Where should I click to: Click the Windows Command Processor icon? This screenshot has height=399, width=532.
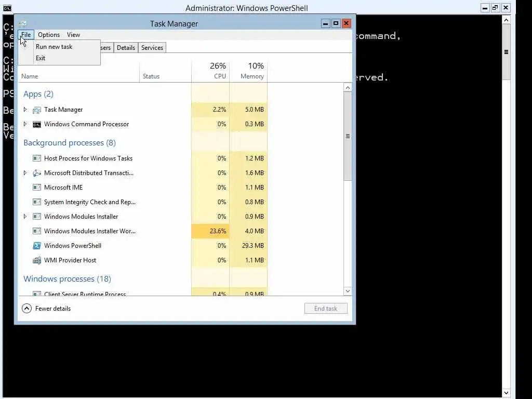[37, 125]
